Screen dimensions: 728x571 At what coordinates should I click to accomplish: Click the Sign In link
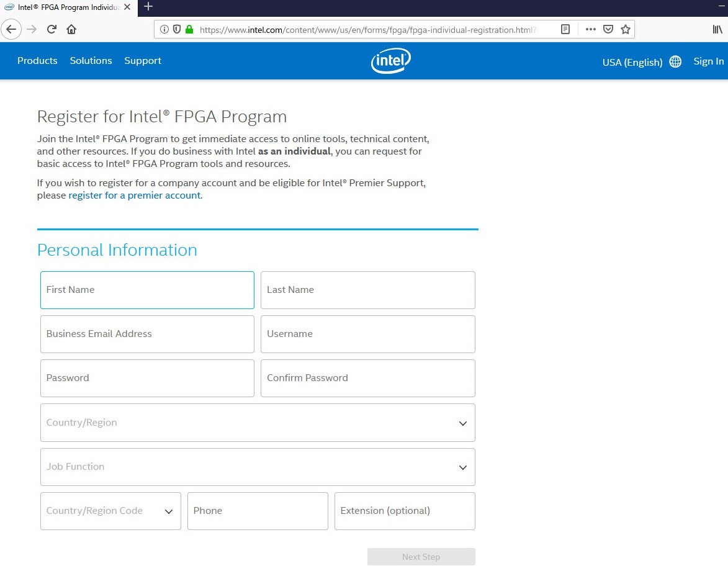tap(708, 61)
